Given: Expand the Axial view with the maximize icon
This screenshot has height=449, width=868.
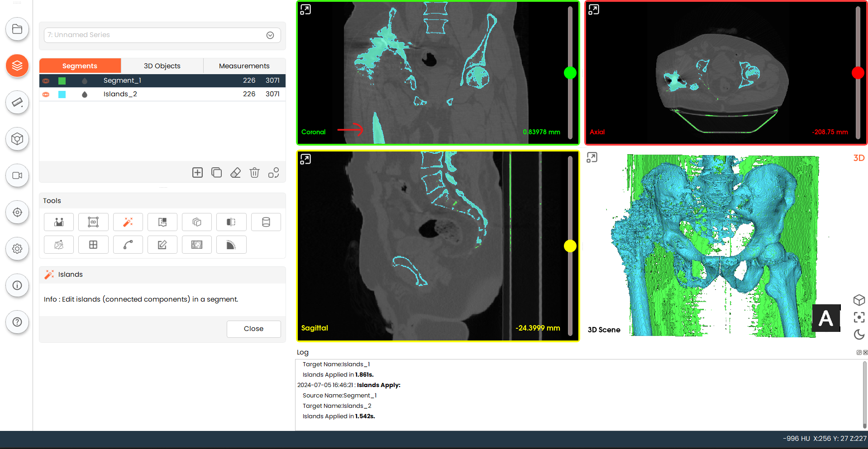Looking at the screenshot, I should (x=594, y=9).
